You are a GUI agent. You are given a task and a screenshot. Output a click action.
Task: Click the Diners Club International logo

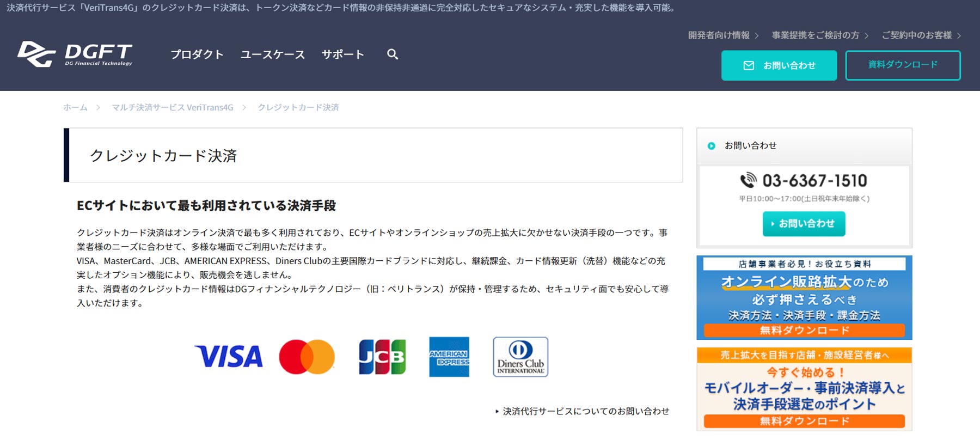tap(520, 357)
